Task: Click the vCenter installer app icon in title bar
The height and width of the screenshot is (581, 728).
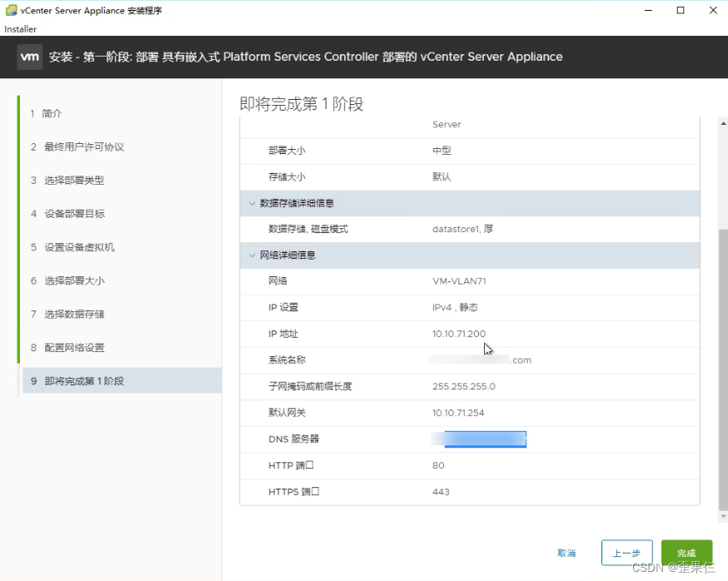Action: coord(11,10)
